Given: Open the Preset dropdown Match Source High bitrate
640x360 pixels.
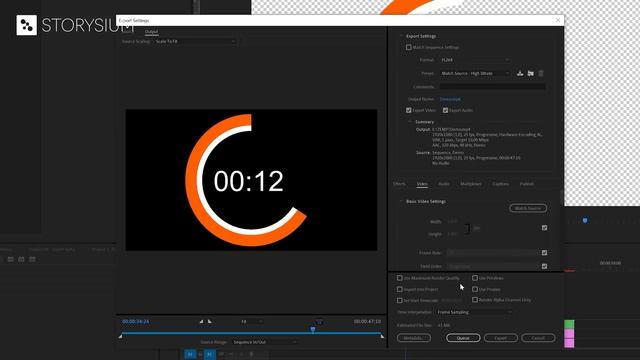Looking at the screenshot, I should [x=475, y=73].
